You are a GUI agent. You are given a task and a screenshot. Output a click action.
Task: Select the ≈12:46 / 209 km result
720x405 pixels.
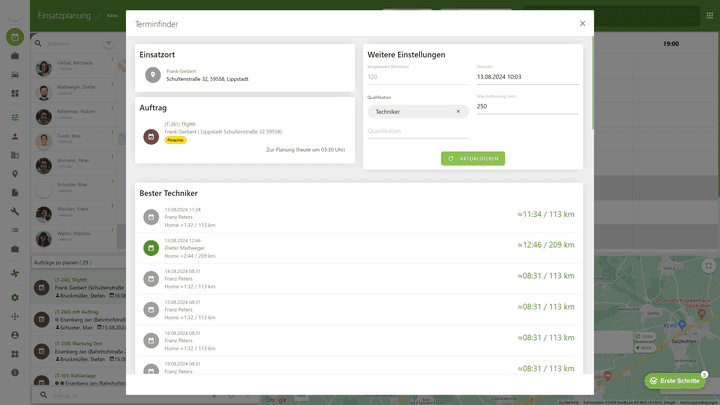click(x=546, y=245)
